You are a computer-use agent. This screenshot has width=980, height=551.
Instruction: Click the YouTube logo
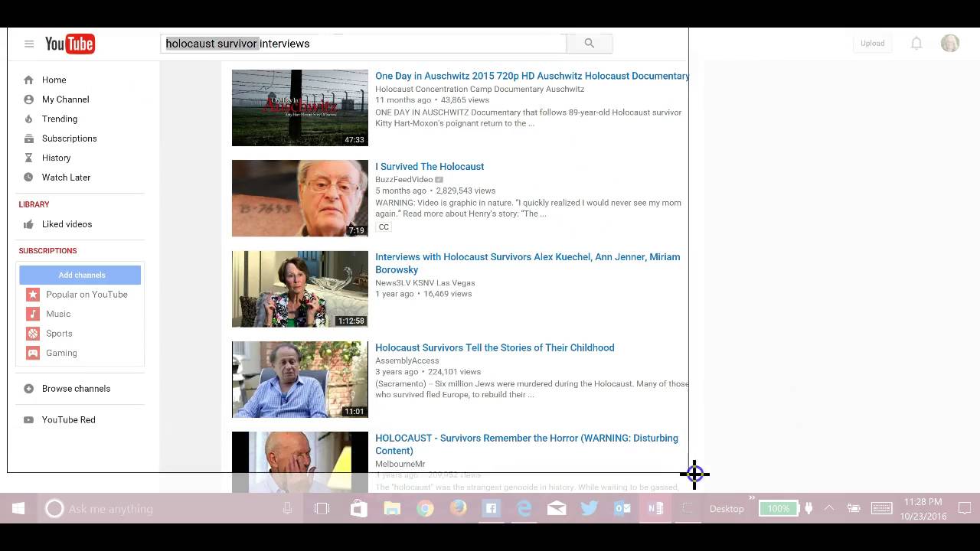click(70, 44)
